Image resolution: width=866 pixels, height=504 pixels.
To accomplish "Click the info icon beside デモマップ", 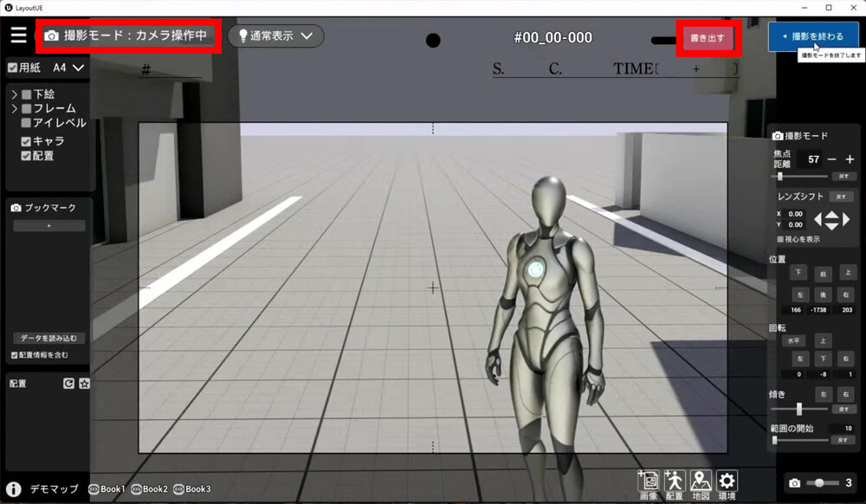I will (14, 489).
